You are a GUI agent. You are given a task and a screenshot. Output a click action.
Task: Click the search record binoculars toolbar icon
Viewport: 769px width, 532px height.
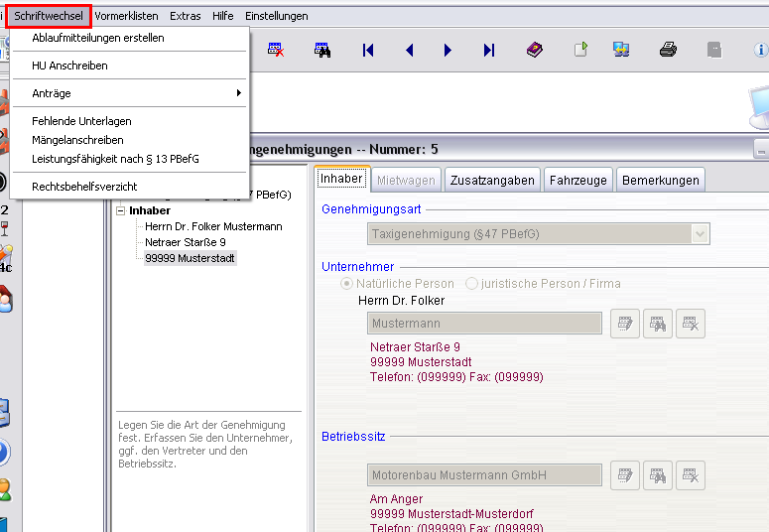click(x=322, y=50)
